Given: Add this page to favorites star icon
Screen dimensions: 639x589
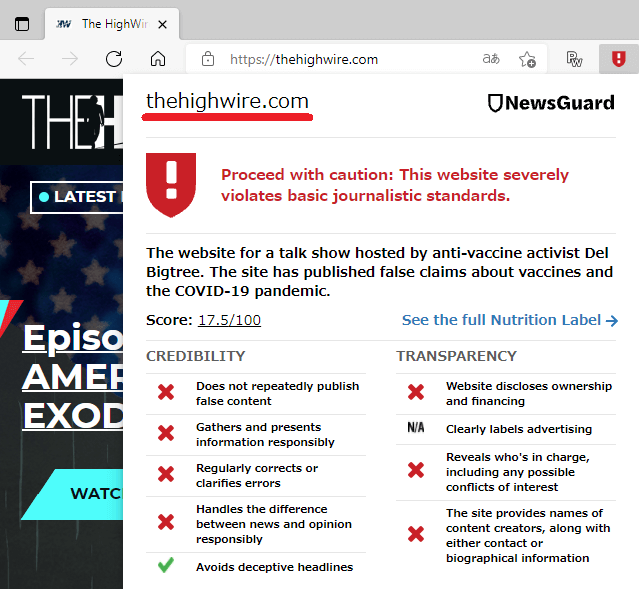Looking at the screenshot, I should coord(527,59).
